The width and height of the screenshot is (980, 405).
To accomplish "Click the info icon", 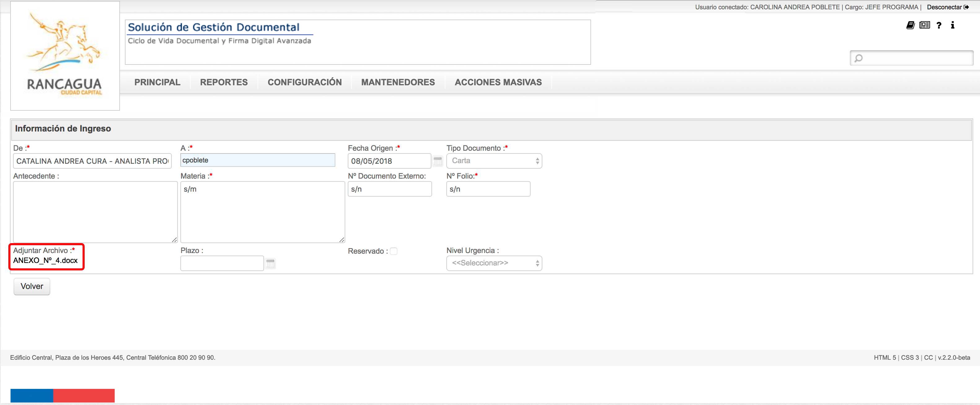I will [x=952, y=25].
